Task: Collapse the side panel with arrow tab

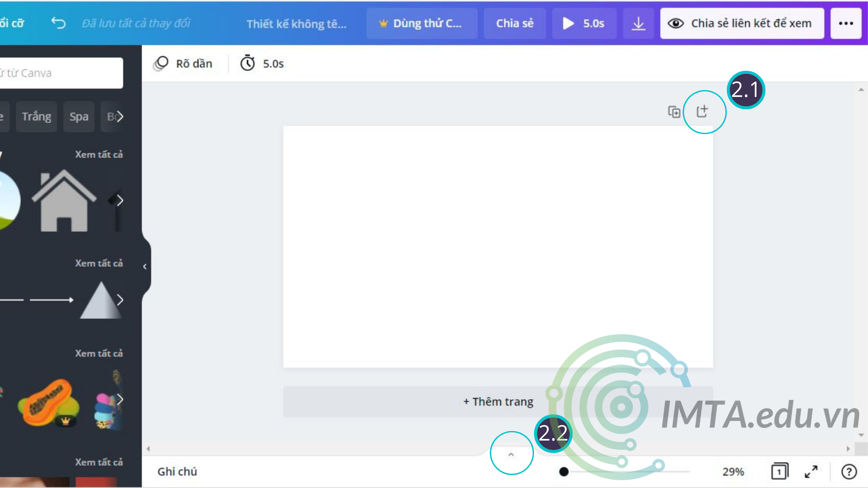Action: [x=145, y=267]
